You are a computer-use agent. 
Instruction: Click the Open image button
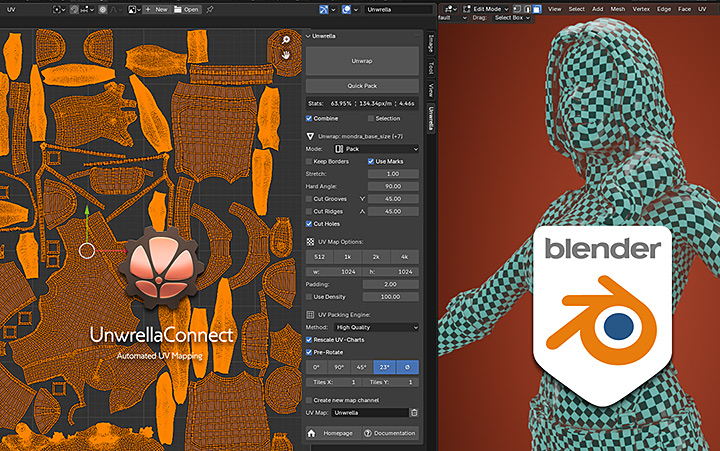click(186, 9)
